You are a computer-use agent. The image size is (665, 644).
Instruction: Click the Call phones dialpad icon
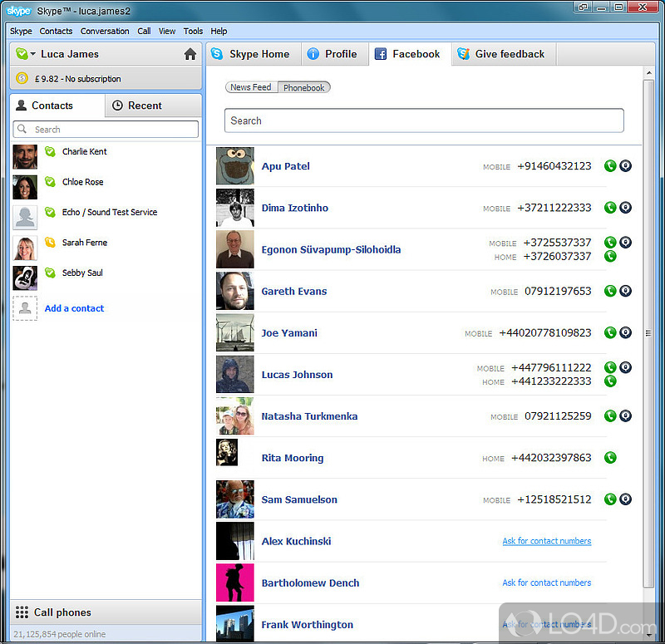22,612
